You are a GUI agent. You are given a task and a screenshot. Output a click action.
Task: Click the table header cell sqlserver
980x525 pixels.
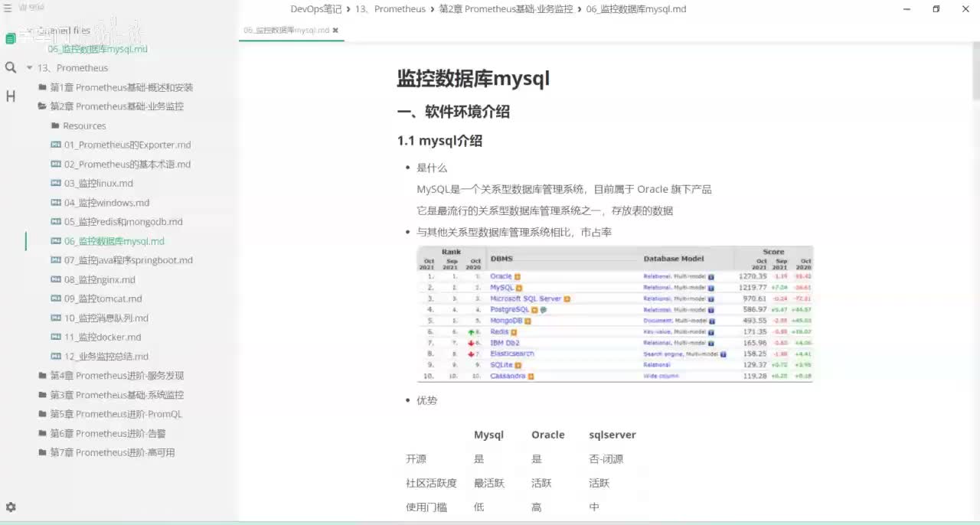[612, 435]
